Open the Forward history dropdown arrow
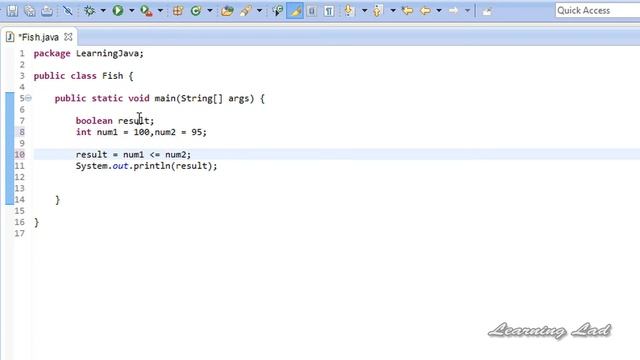 click(x=467, y=11)
